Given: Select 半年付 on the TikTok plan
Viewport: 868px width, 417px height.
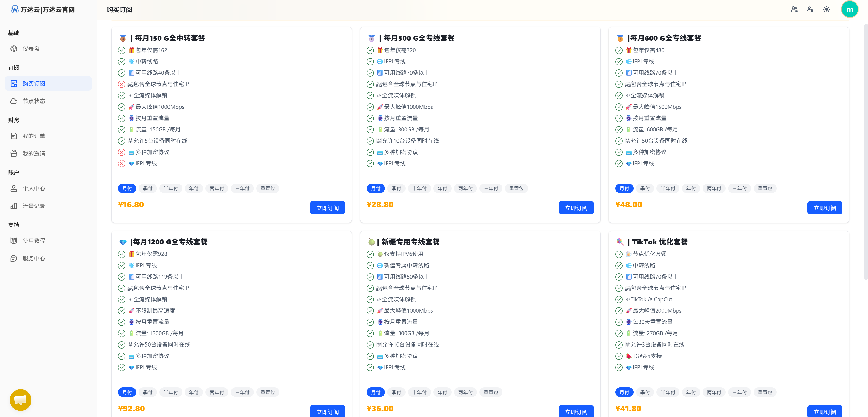Looking at the screenshot, I should pos(668,392).
